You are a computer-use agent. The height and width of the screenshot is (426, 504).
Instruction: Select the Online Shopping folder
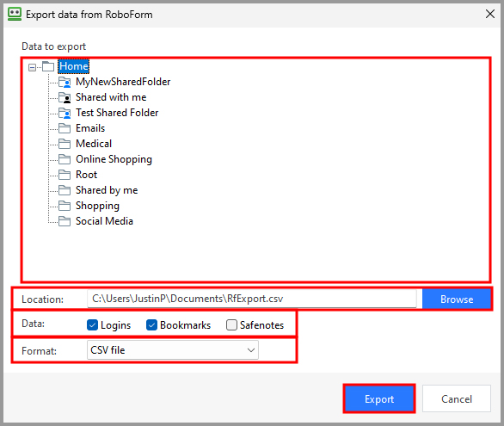(x=114, y=159)
